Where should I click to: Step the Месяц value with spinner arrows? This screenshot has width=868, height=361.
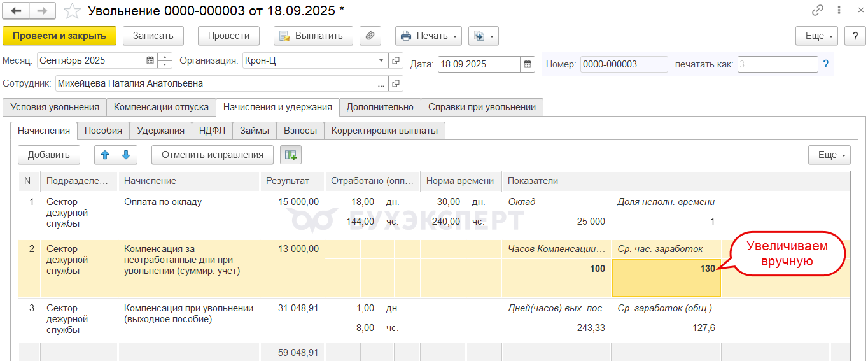pos(165,60)
